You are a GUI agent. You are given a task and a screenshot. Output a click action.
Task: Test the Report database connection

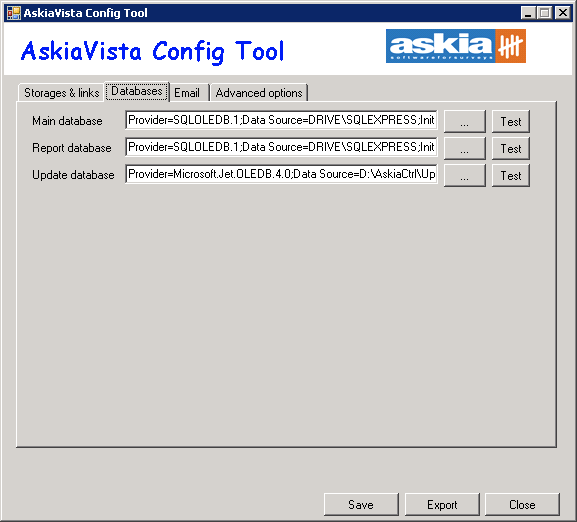(x=511, y=148)
